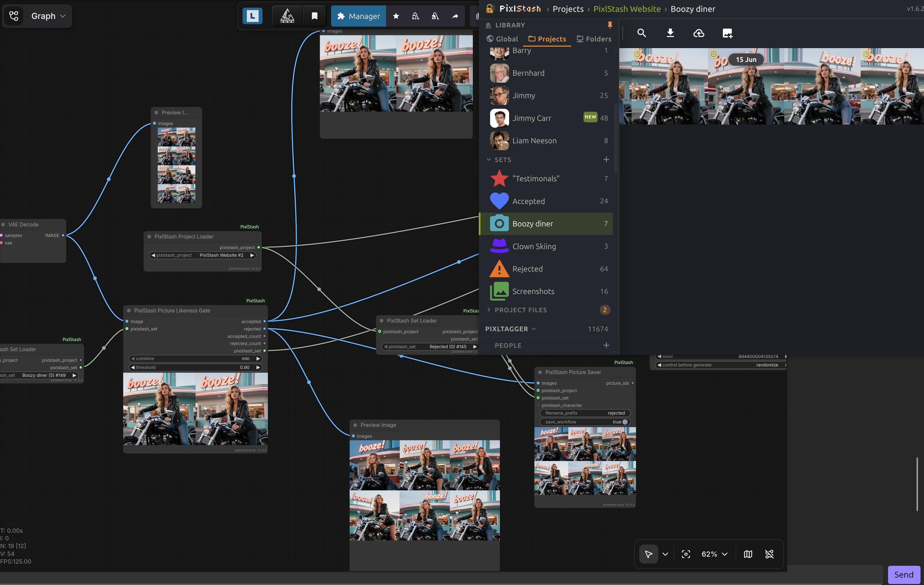Viewport: 924px width, 585px height.
Task: Click the PixlStash Website breadcrumb link
Action: pyautogui.click(x=627, y=9)
